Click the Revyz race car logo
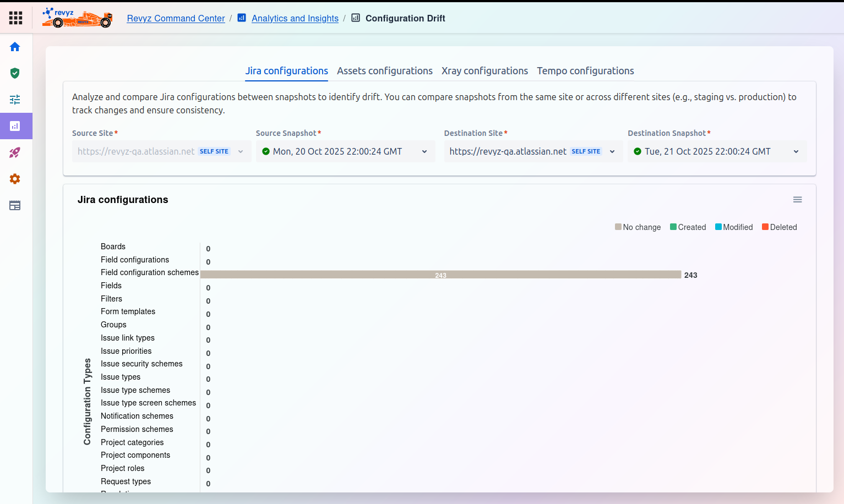The width and height of the screenshot is (844, 504). pos(77,18)
